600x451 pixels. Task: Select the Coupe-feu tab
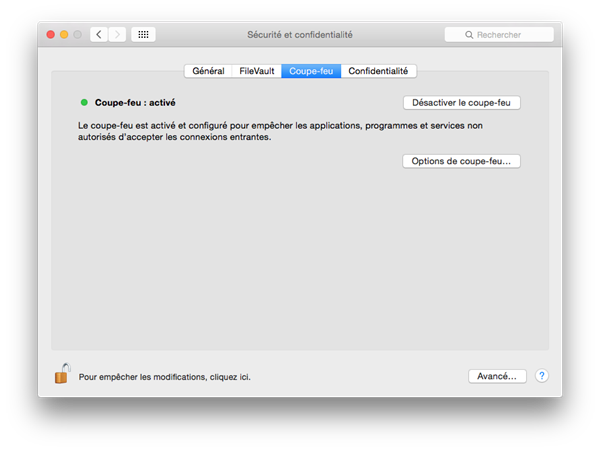(x=311, y=71)
